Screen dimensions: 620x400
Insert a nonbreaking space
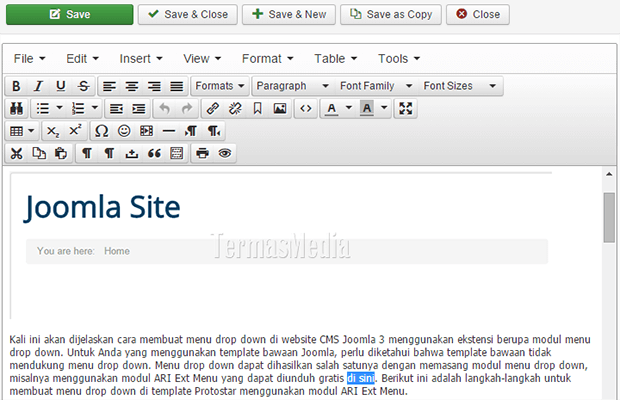tap(132, 153)
